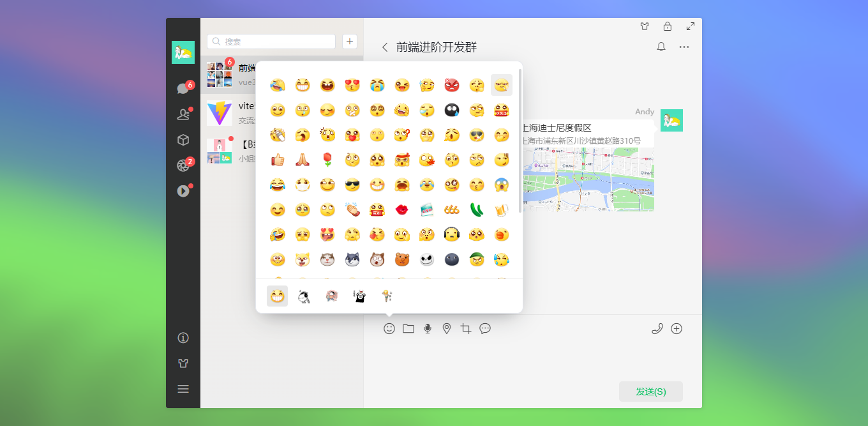Insert the facepalm laughing emoji
The width and height of the screenshot is (868, 426).
click(x=277, y=85)
